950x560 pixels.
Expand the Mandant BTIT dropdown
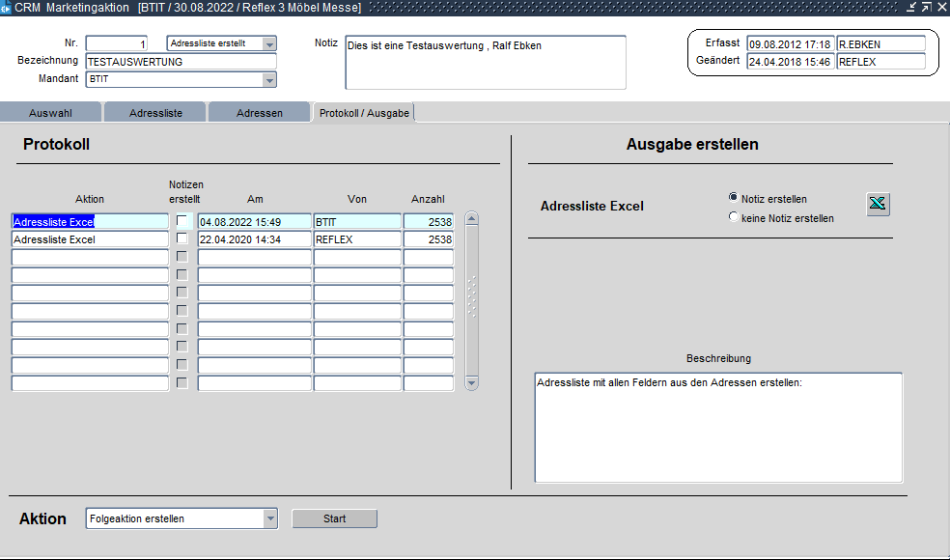pos(269,79)
